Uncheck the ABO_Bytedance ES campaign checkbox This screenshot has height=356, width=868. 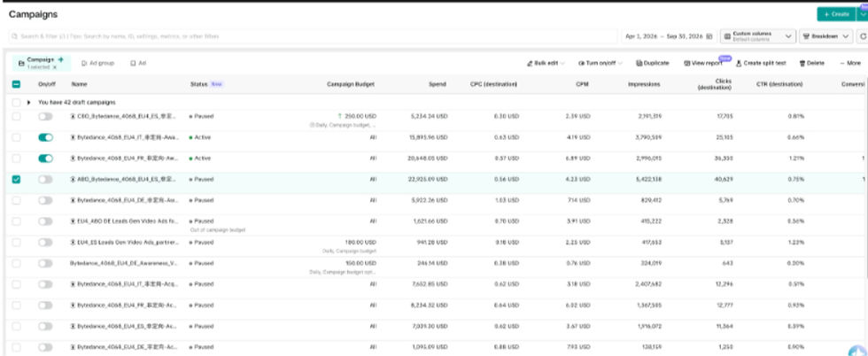pyautogui.click(x=16, y=180)
